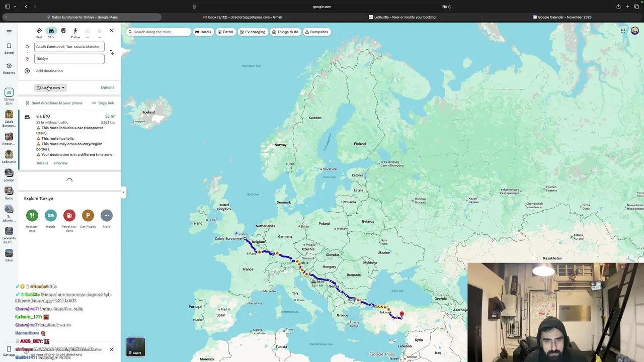Open the Safari share menu

click(618, 7)
